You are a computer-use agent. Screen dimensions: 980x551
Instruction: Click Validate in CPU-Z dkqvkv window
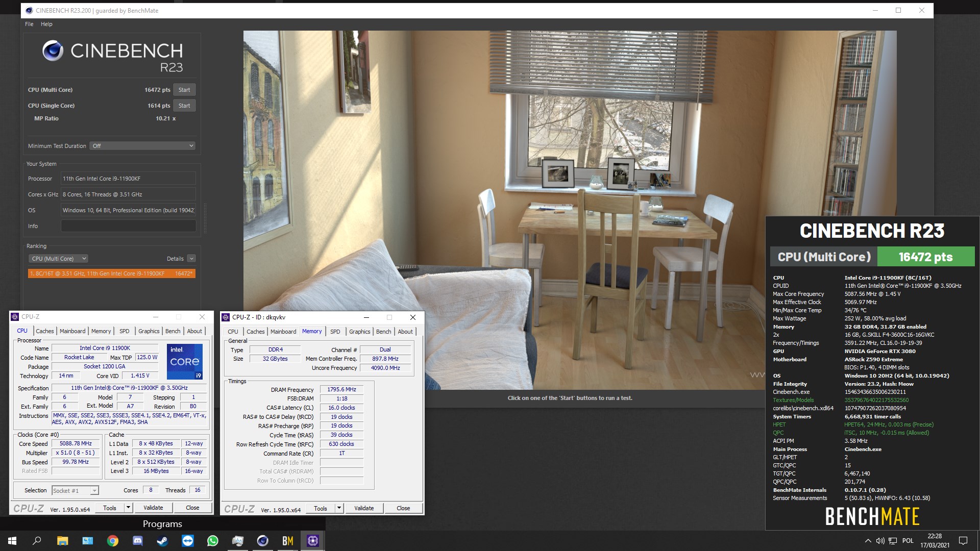click(364, 508)
